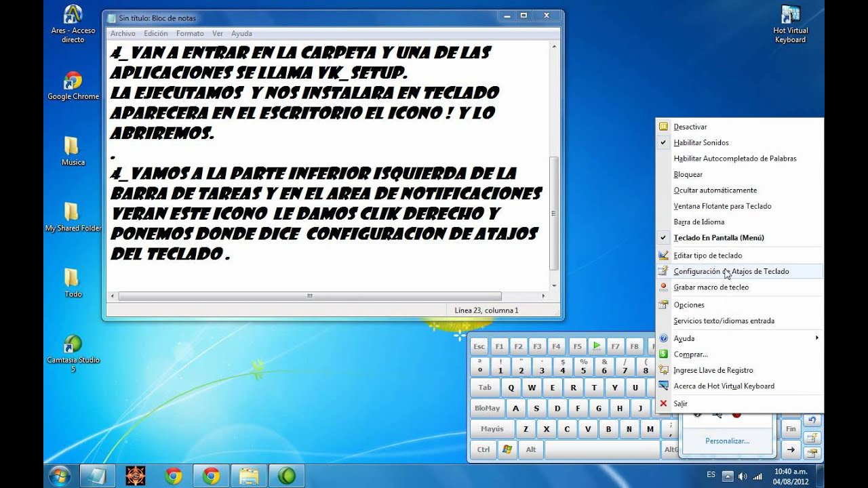Open Ver menu in Notepad

tap(218, 33)
